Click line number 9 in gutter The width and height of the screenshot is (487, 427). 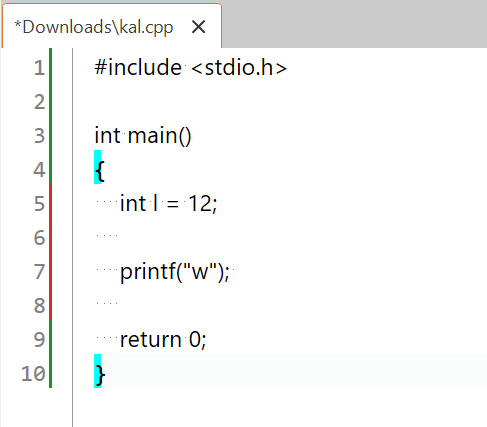click(x=39, y=340)
